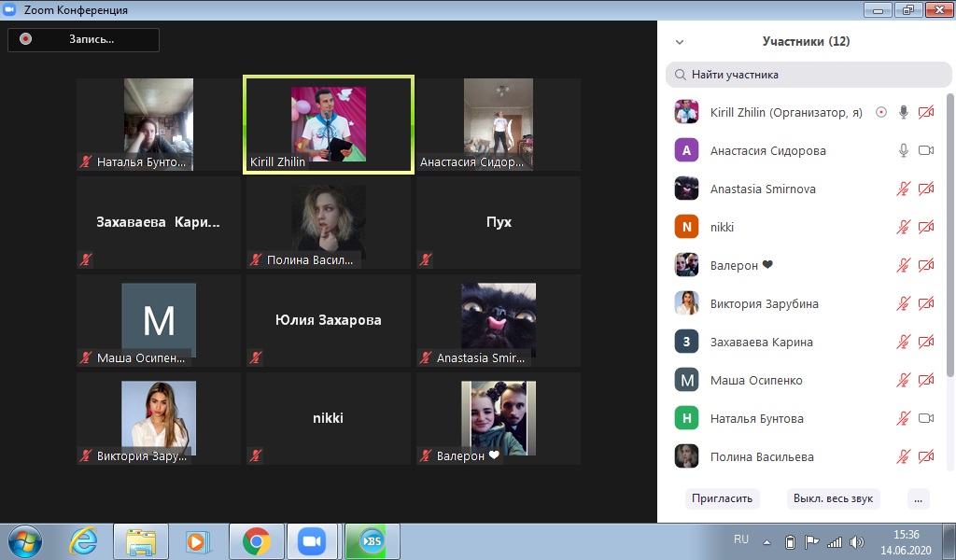Click the recording indicator next to Kirill Zhilin

tap(880, 112)
